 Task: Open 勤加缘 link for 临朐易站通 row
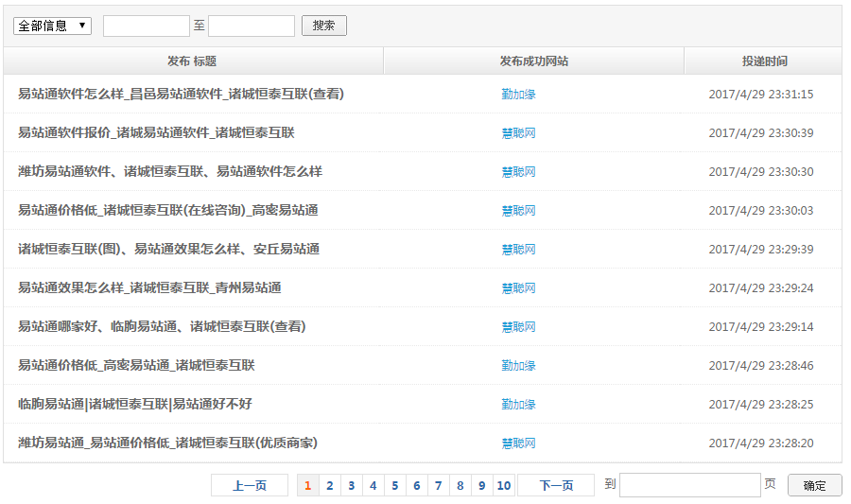click(x=518, y=405)
